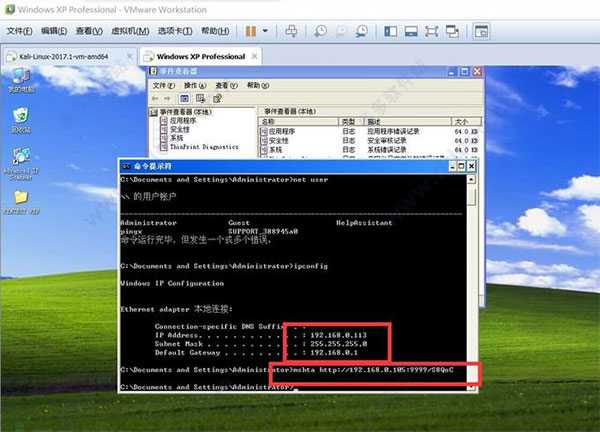Click the command prompt scrollbar up arrow
This screenshot has width=600, height=432.
(471, 179)
